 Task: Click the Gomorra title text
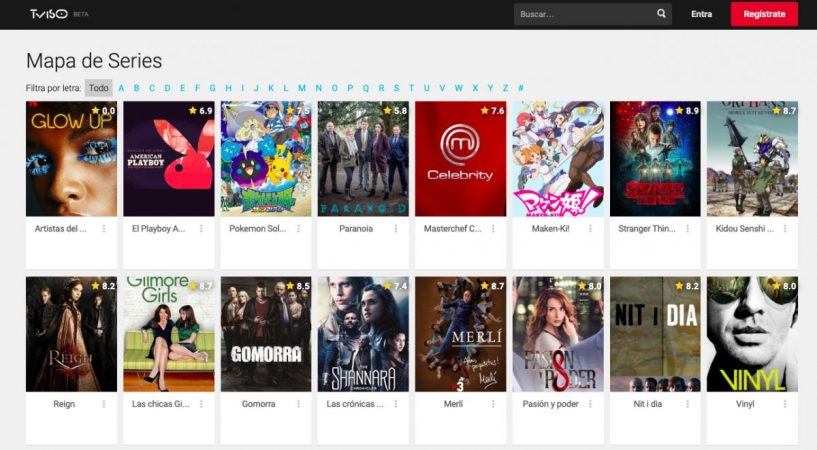coord(258,404)
